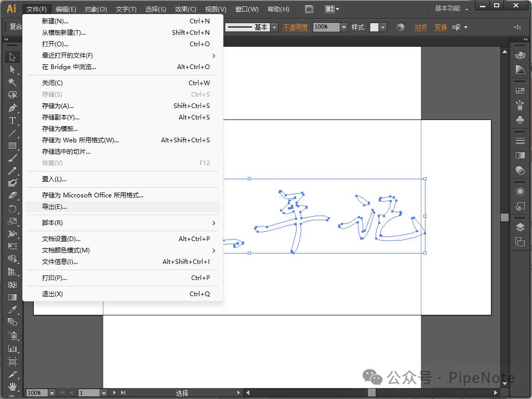This screenshot has height=399, width=532.
Task: Select the Selection (black arrow) tool
Action: [12, 57]
